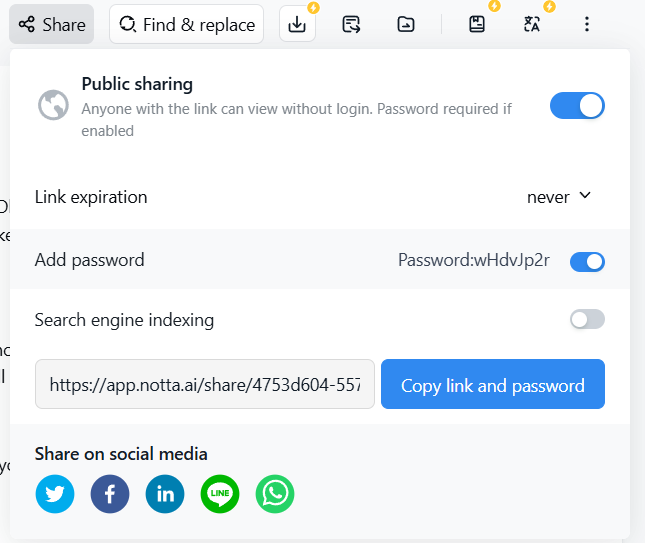
Task: Share on Facebook
Action: 110,494
